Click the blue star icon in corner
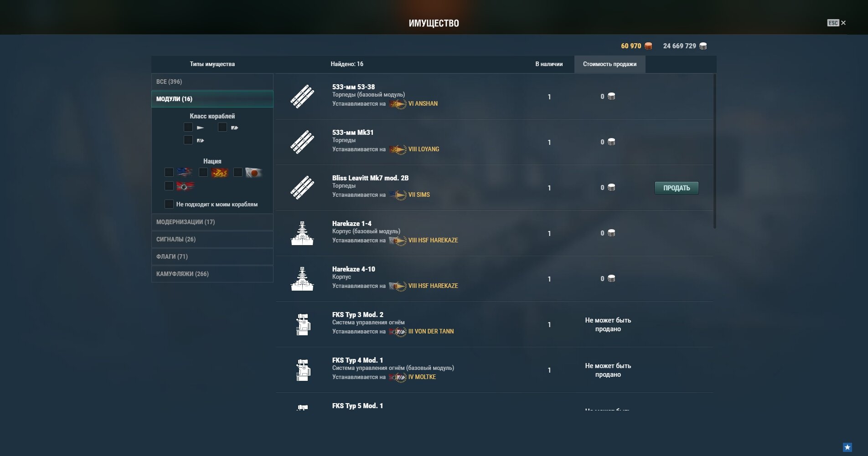Viewport: 868px width, 456px height. 847,447
